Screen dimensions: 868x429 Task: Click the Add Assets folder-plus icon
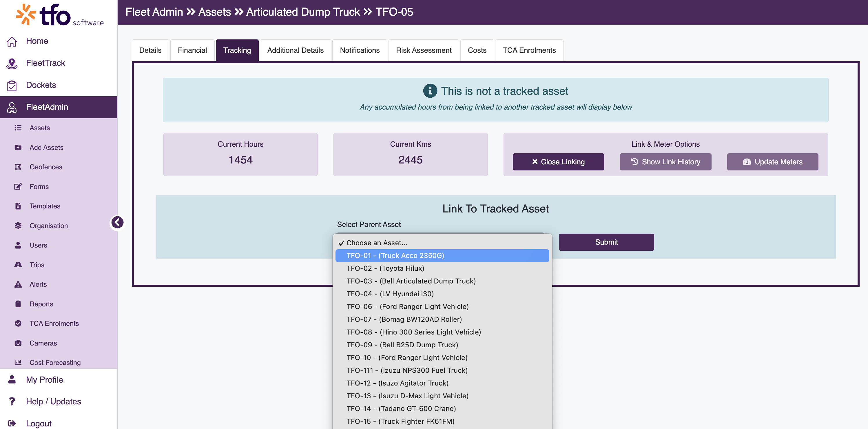18,147
